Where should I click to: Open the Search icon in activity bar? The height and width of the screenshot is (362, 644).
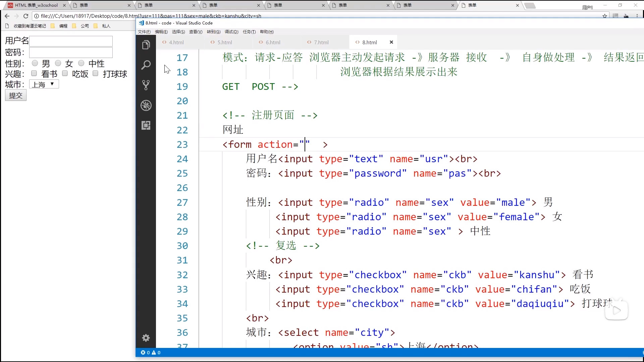[146, 65]
